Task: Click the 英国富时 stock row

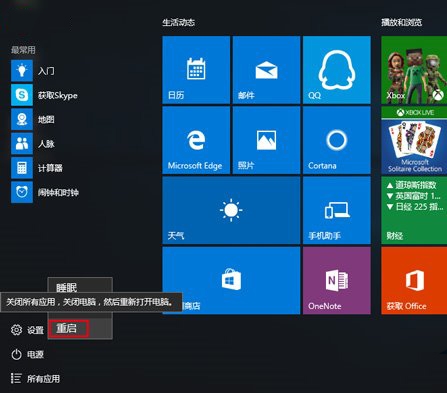Action: click(x=415, y=196)
